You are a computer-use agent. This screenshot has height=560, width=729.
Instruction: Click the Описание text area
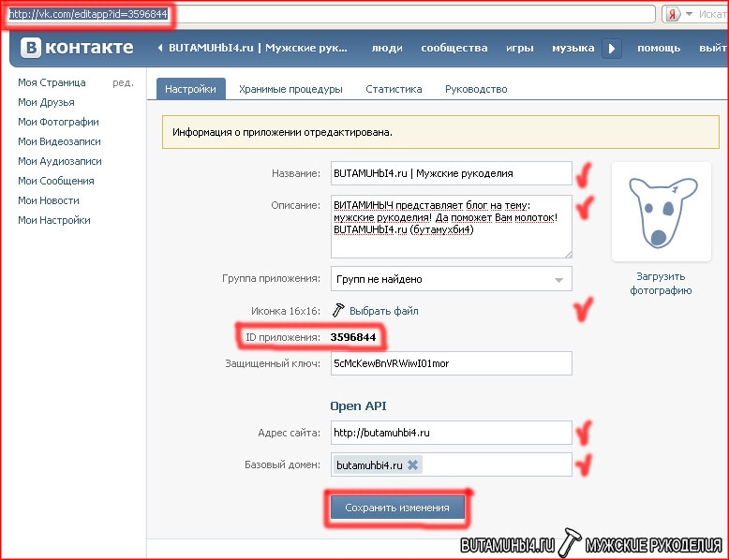(452, 227)
